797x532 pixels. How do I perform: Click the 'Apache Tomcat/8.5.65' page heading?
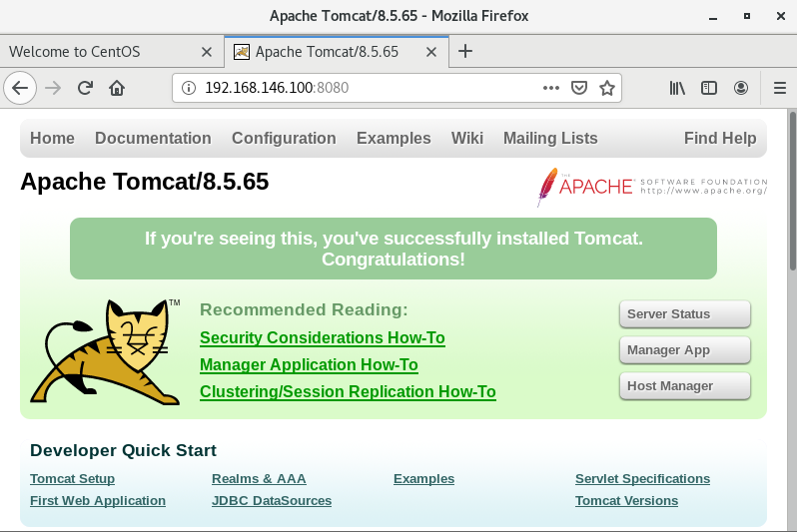coord(145,182)
